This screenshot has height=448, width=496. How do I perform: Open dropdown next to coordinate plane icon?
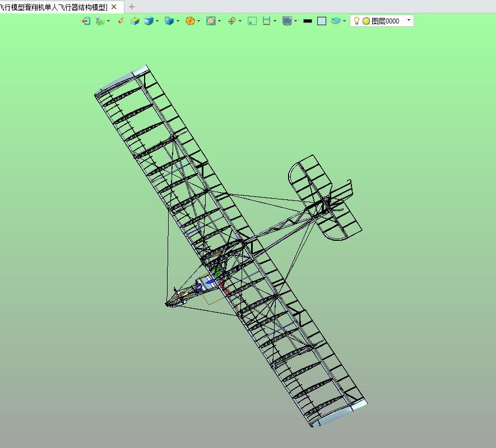pos(109,21)
